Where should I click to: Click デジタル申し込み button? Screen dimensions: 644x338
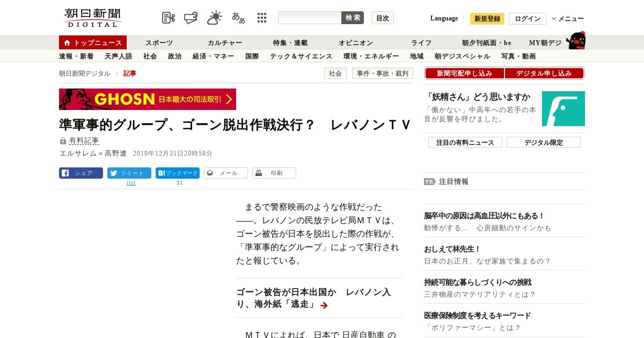[x=544, y=74]
